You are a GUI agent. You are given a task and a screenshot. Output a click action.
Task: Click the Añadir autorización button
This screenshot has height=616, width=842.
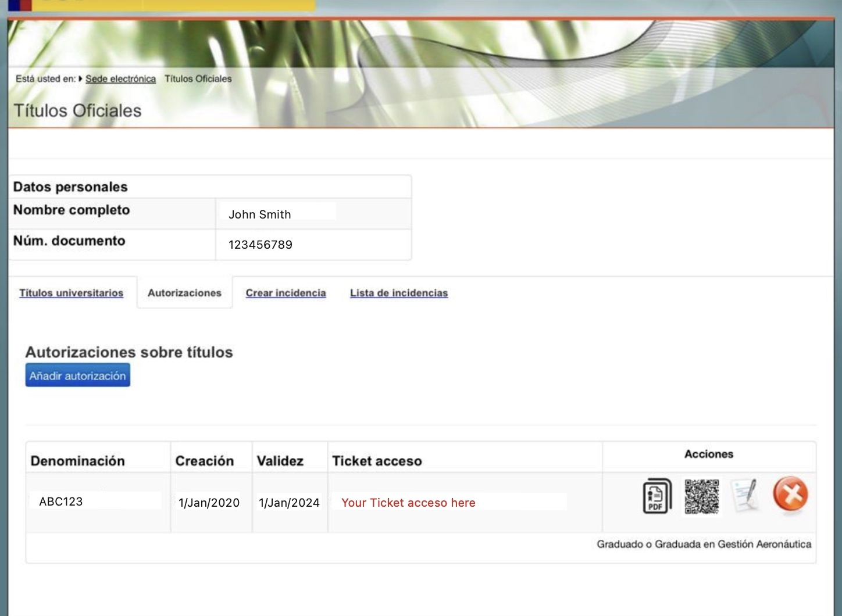click(77, 375)
